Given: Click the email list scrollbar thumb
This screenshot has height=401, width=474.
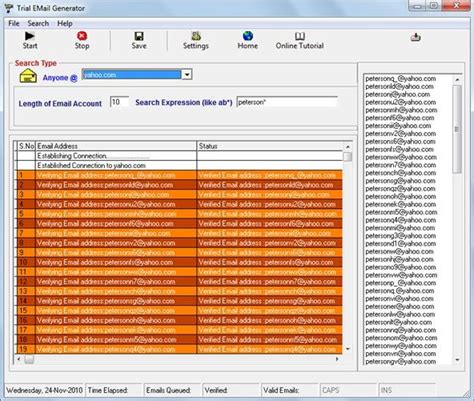Looking at the screenshot, I should click(457, 129).
